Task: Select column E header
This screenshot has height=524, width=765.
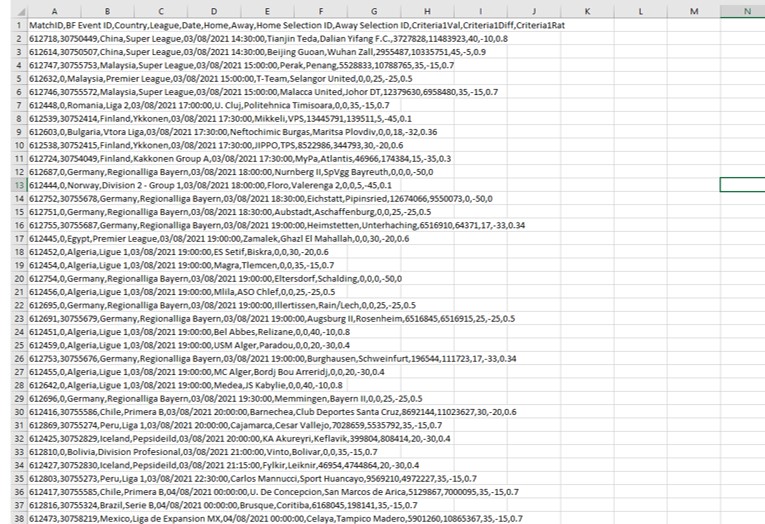Action: (x=267, y=11)
